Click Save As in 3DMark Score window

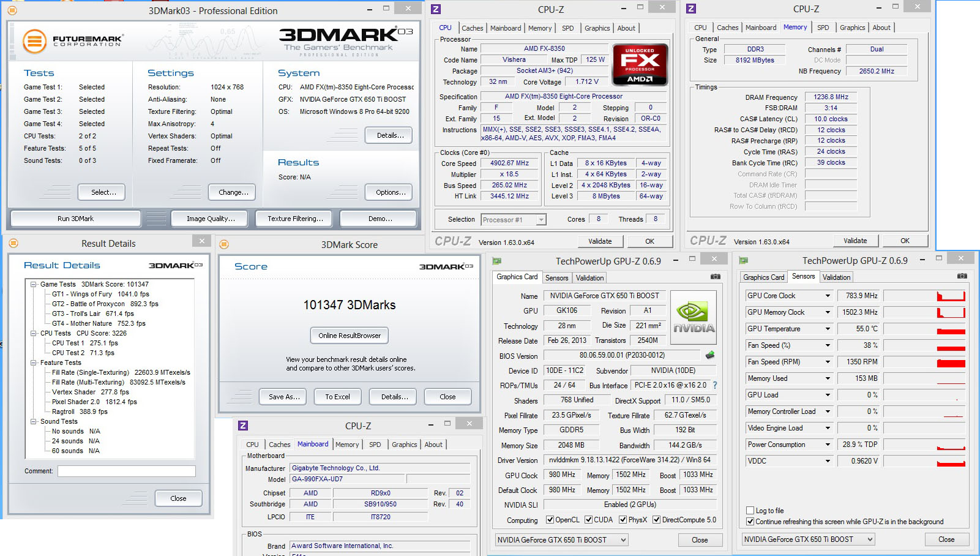coord(284,397)
